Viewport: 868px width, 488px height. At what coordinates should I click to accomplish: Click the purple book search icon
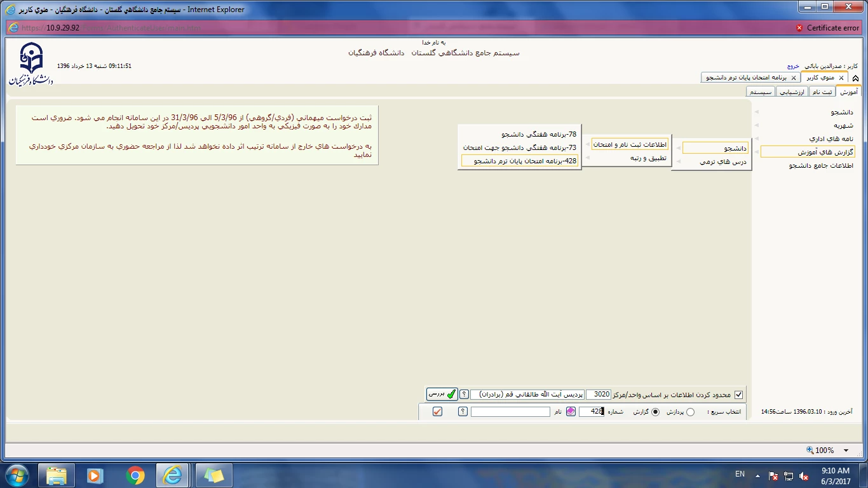click(571, 412)
